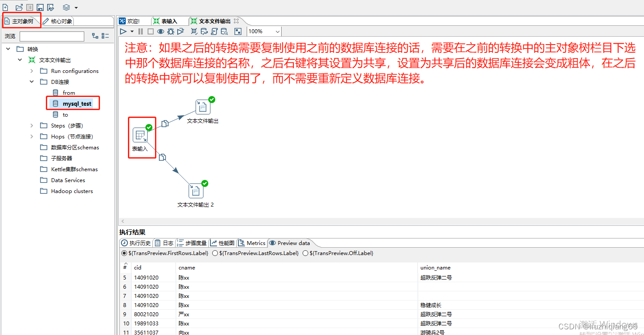Click the Save As icon with pencil
Viewport: 644px width, 335px height.
coord(51,7)
